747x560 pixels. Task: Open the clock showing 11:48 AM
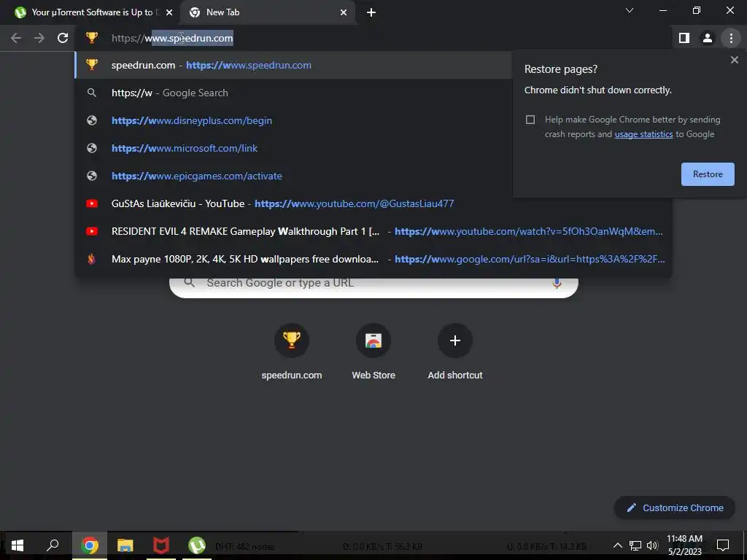point(684,545)
